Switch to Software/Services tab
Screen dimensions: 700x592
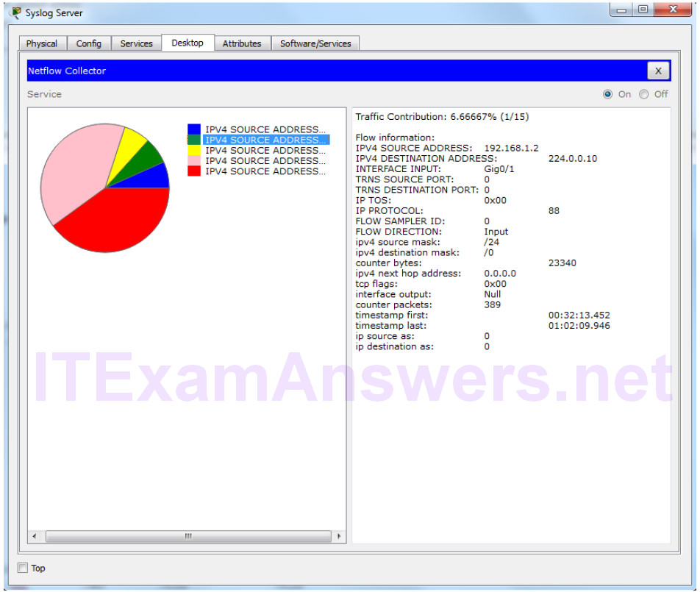pyautogui.click(x=315, y=43)
